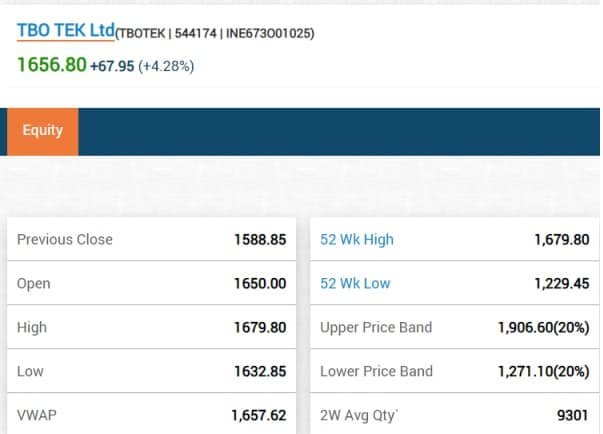Click the current price 1656.80

point(50,65)
